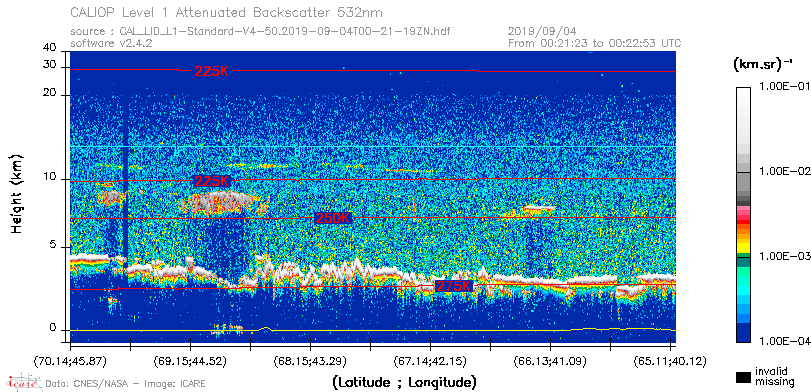Click the 250K temperature contour label
The width and height of the screenshot is (811, 392).
[333, 218]
